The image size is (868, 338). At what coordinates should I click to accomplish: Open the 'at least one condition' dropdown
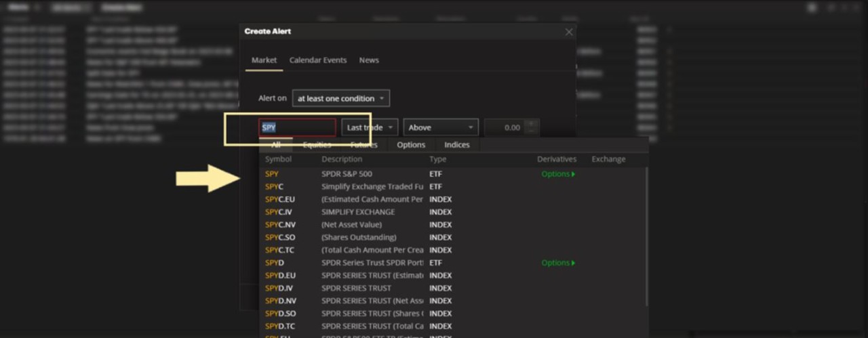pyautogui.click(x=341, y=98)
